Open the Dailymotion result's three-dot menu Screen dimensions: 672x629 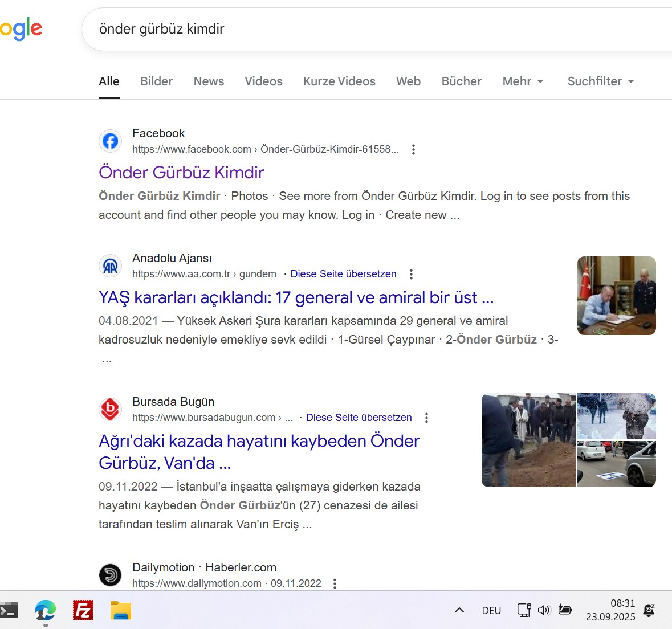[335, 583]
